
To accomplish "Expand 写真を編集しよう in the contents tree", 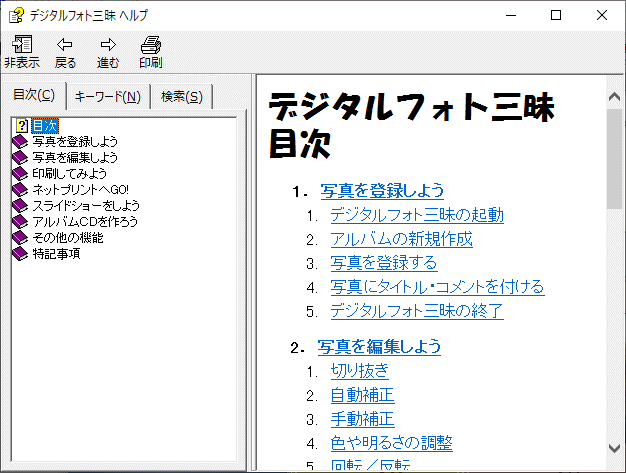I will 75,158.
